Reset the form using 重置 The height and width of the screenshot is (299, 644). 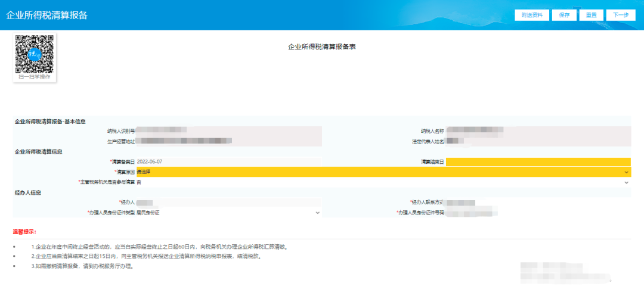coord(591,15)
